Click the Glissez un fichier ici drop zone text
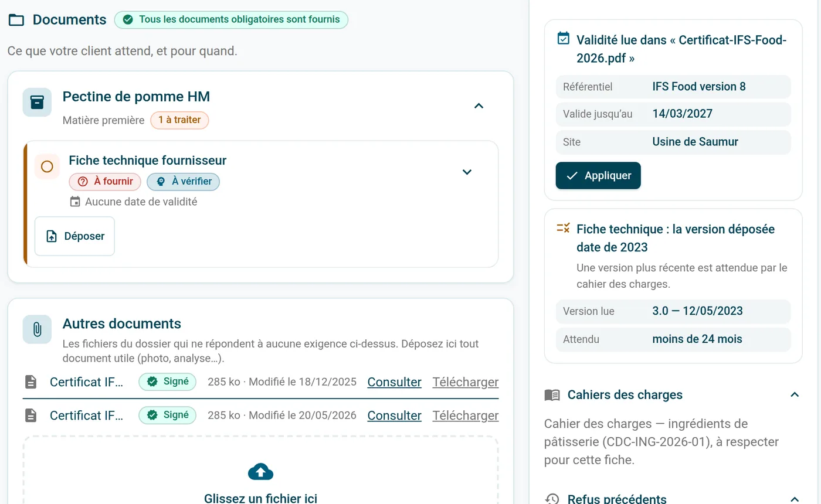Image resolution: width=821 pixels, height=504 pixels. (260, 499)
